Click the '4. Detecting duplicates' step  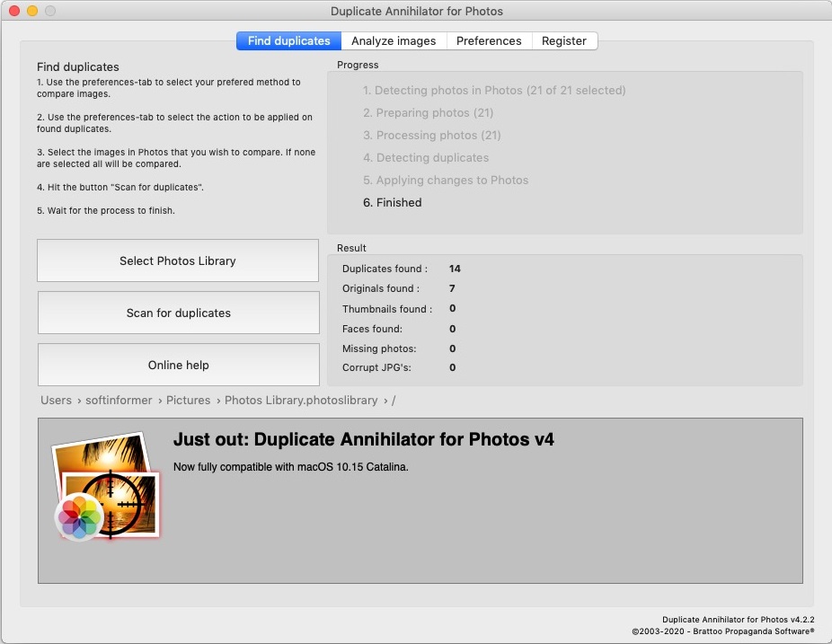pos(426,157)
